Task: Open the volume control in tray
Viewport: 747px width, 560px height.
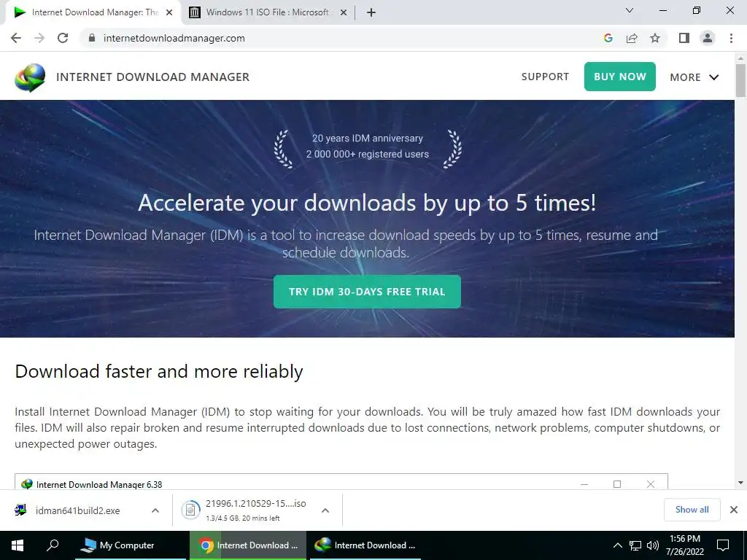Action: tap(653, 545)
